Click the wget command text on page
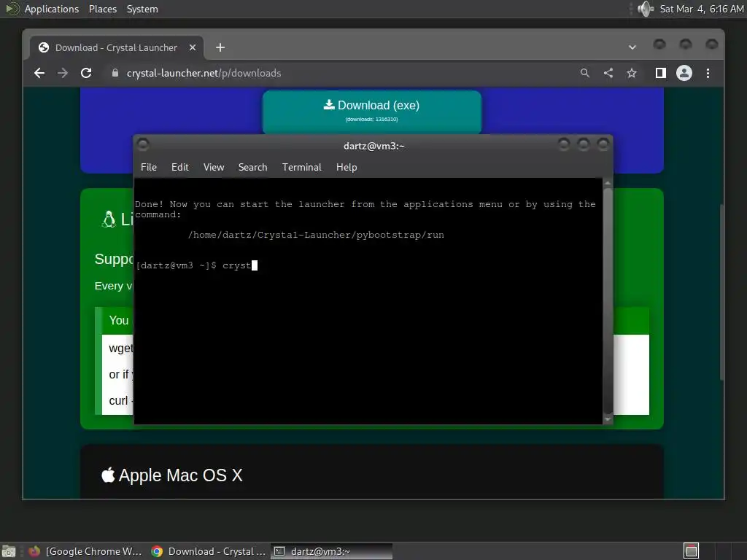Viewport: 747px width, 560px height. click(120, 348)
